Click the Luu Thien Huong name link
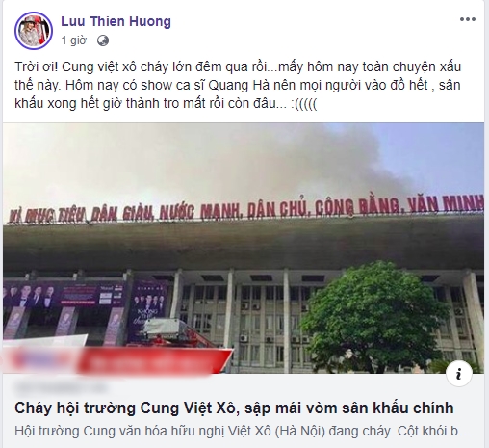The width and height of the screenshot is (489, 448). tap(116, 21)
